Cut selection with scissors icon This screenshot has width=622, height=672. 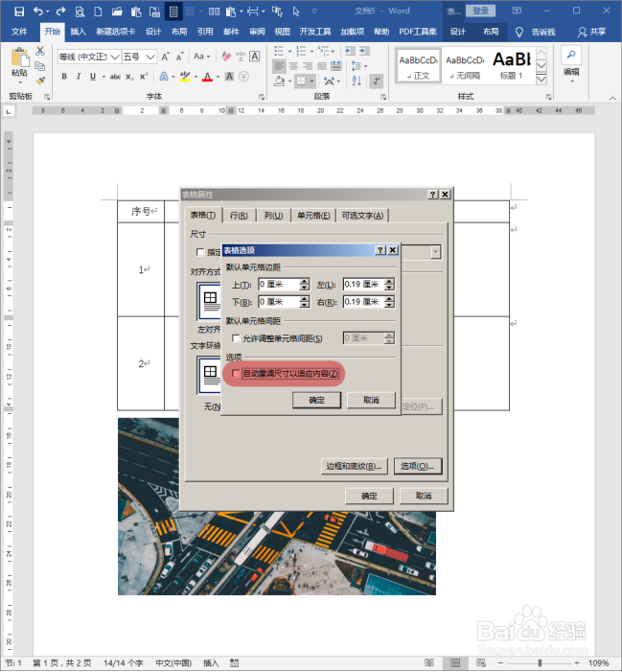coord(40,51)
